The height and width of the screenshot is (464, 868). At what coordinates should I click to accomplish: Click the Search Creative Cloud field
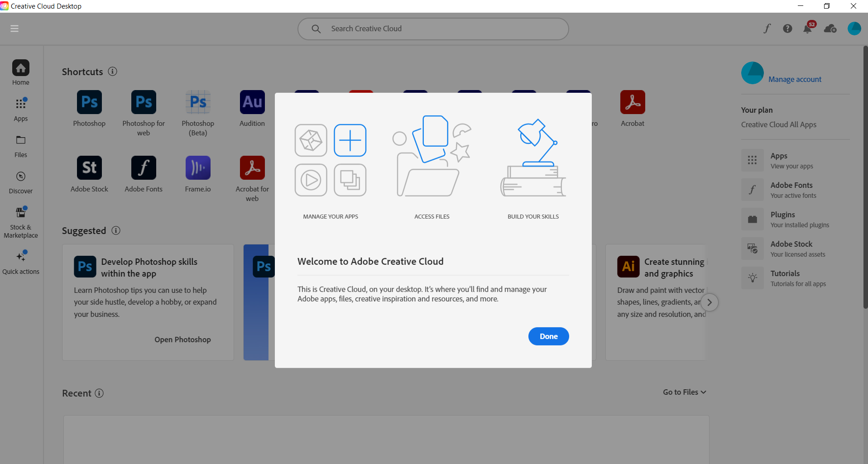pyautogui.click(x=433, y=29)
